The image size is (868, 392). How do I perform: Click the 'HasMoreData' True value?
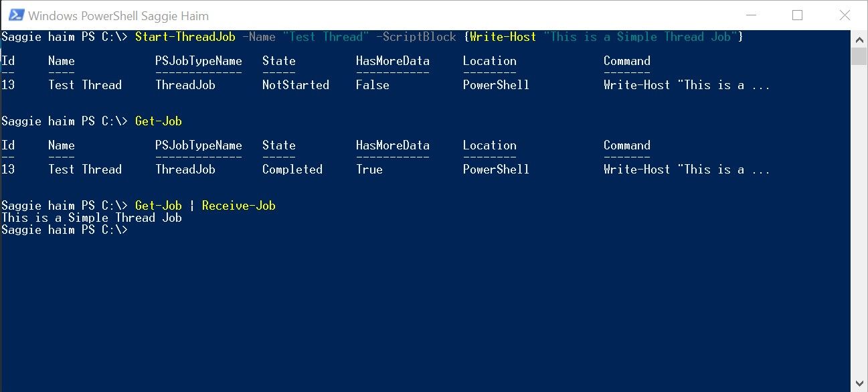pos(369,170)
